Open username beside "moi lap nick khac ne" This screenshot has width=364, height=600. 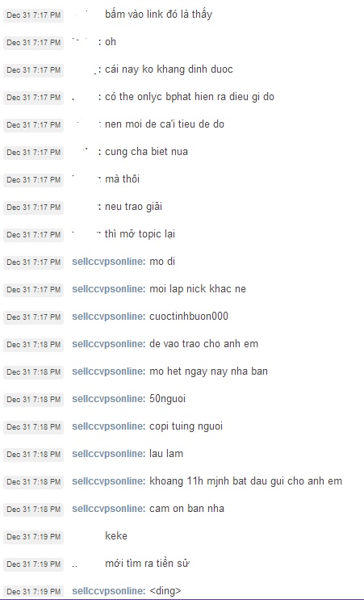point(109,289)
